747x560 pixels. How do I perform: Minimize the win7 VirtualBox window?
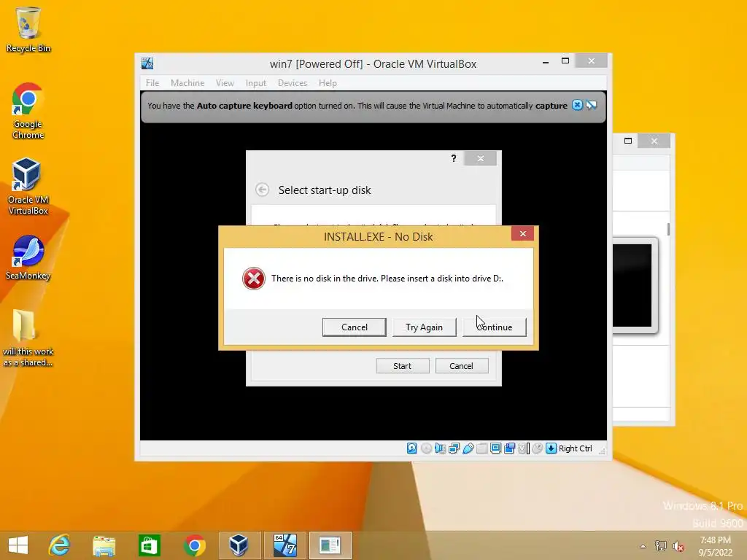[x=546, y=61]
